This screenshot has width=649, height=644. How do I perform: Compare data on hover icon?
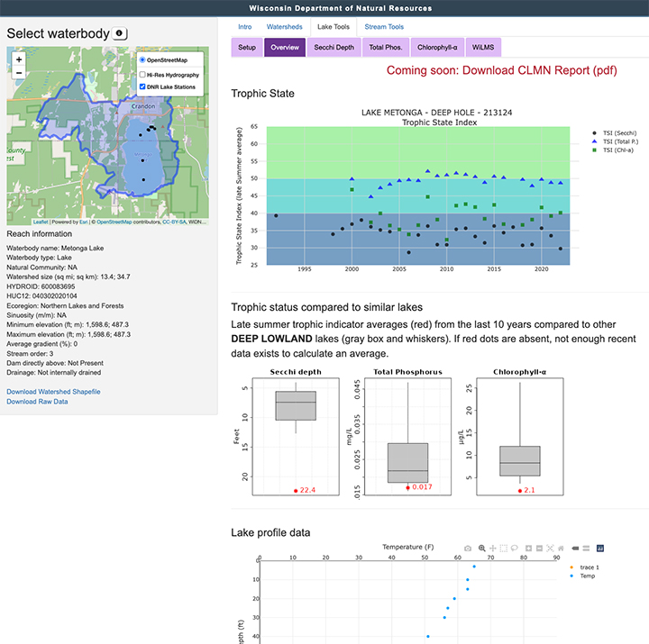click(586, 549)
